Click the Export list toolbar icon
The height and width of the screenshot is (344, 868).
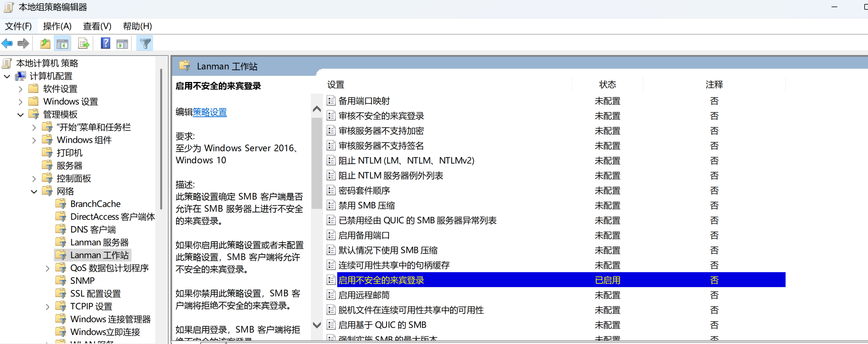pyautogui.click(x=83, y=44)
